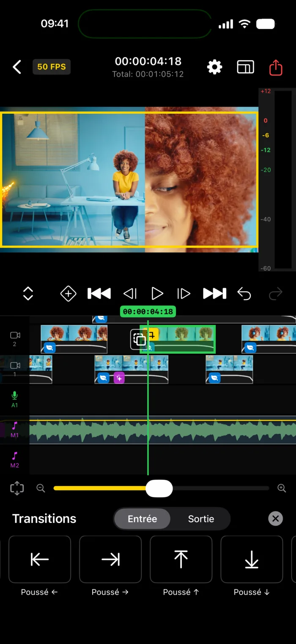This screenshot has width=296, height=644.
Task: Tap the Transitions panel title
Action: coord(44,519)
